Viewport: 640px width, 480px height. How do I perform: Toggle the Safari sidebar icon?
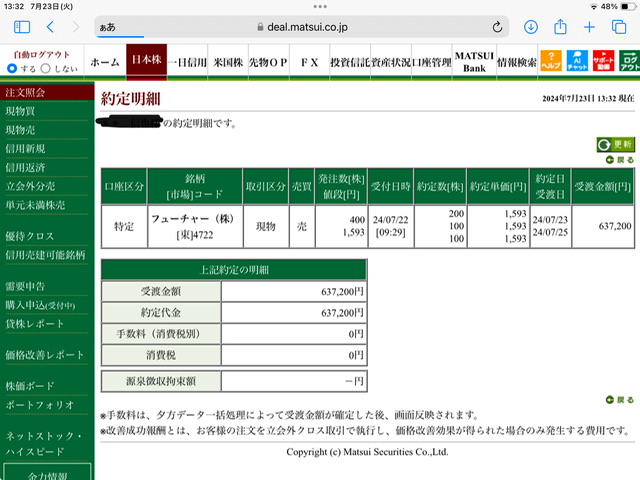pos(22,27)
